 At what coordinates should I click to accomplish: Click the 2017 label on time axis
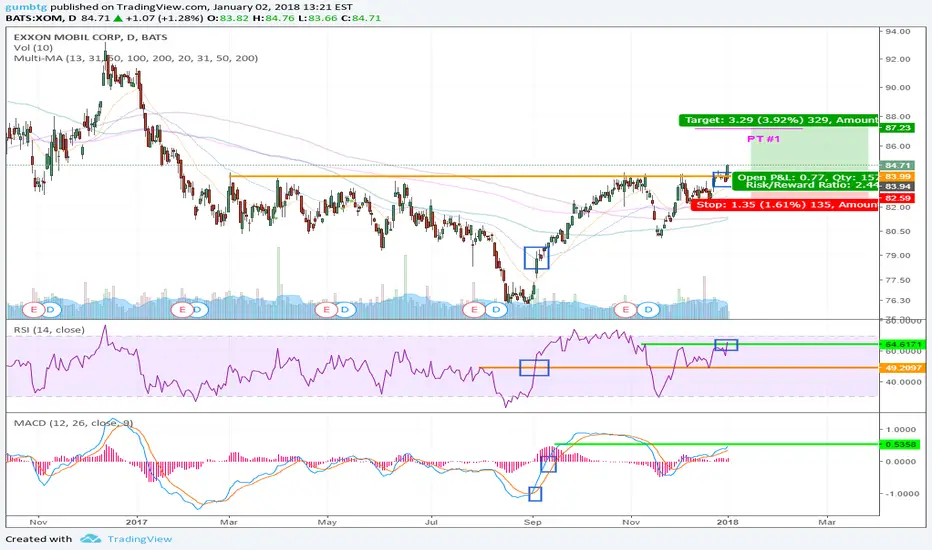coord(137,522)
